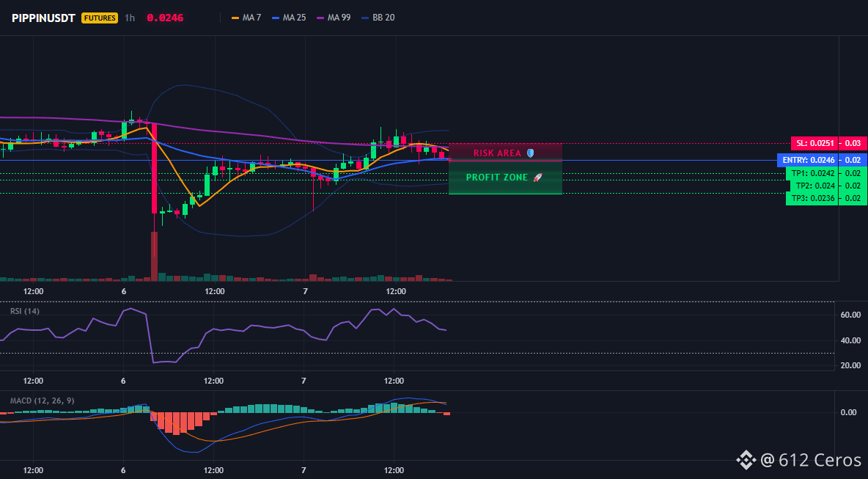Click the rocket icon in Profit Zone
Viewport: 868px width, 479px height.
click(x=537, y=178)
